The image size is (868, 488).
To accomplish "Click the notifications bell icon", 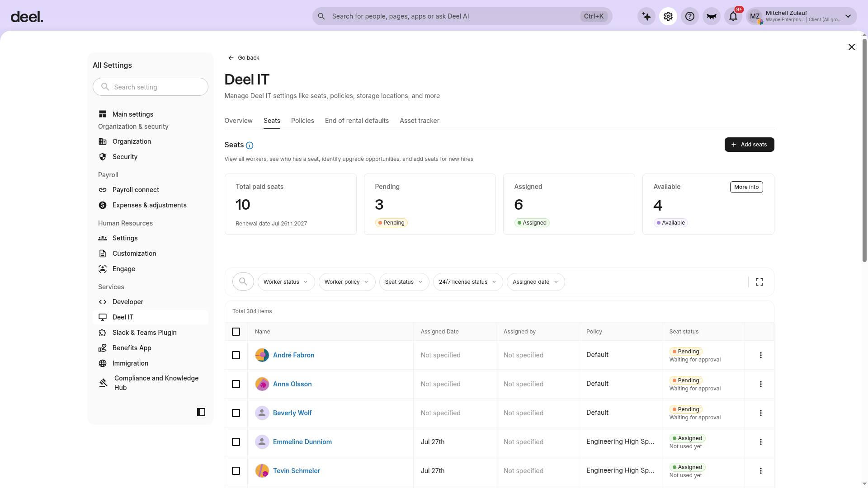I will [733, 17].
